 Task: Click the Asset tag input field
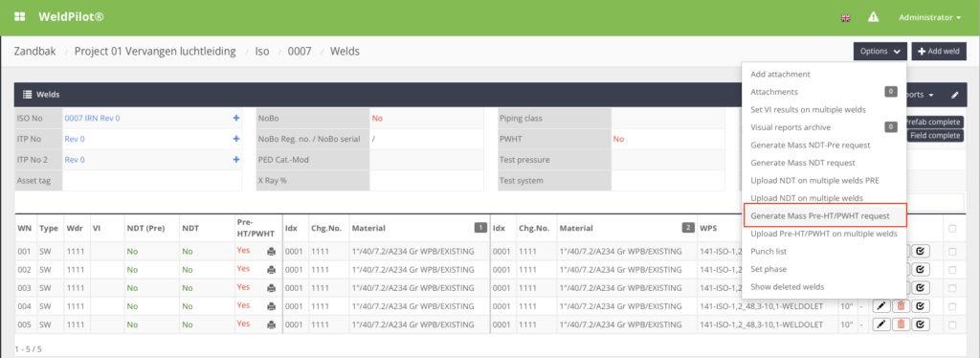point(152,181)
